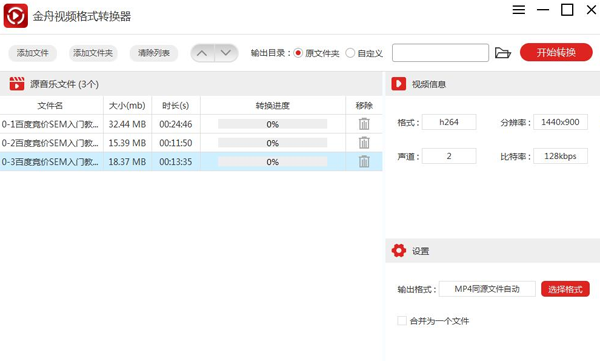
Task: Click the 15.39 MB size cell
Action: point(127,143)
